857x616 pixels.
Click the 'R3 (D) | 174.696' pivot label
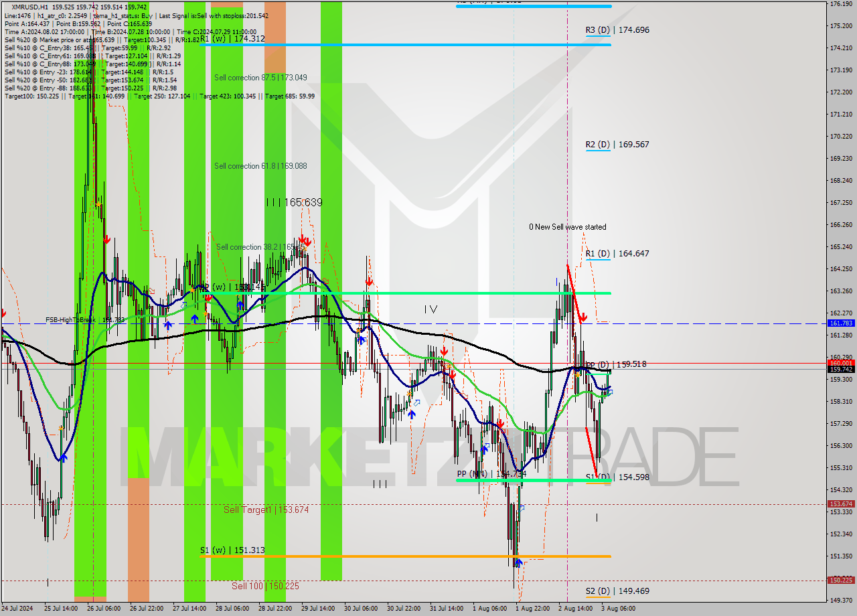(x=617, y=29)
